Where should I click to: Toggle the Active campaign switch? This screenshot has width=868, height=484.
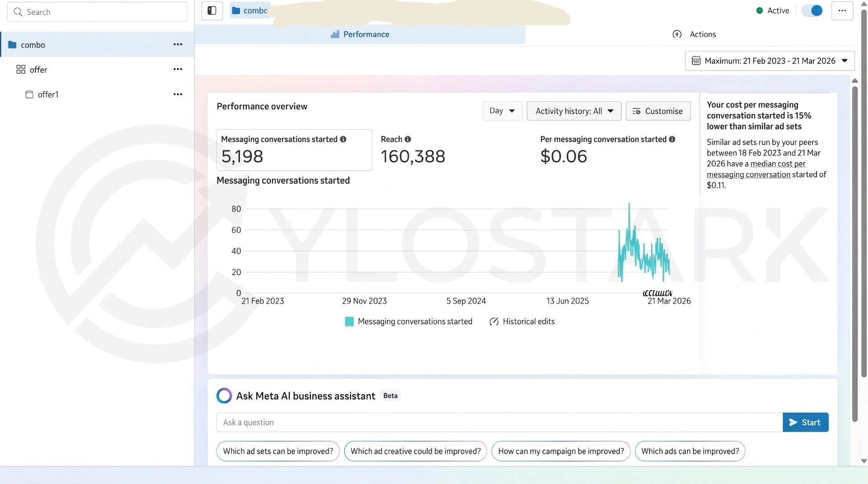812,10
